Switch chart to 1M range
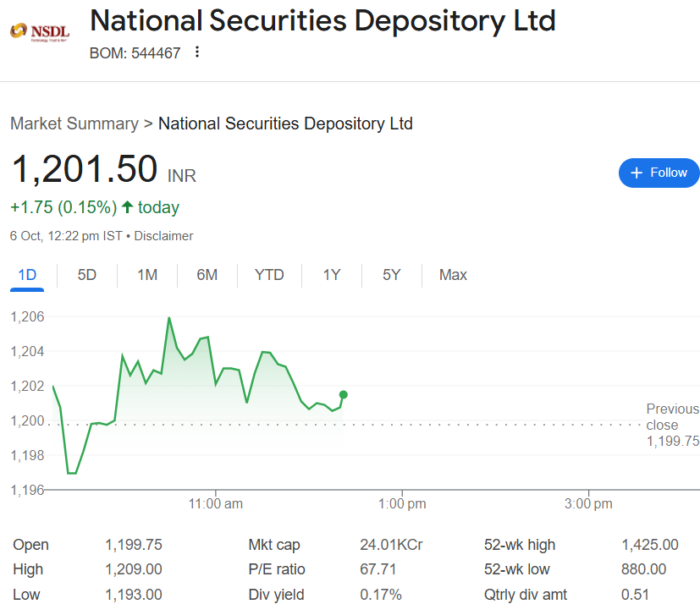The width and height of the screenshot is (700, 604). point(147,275)
